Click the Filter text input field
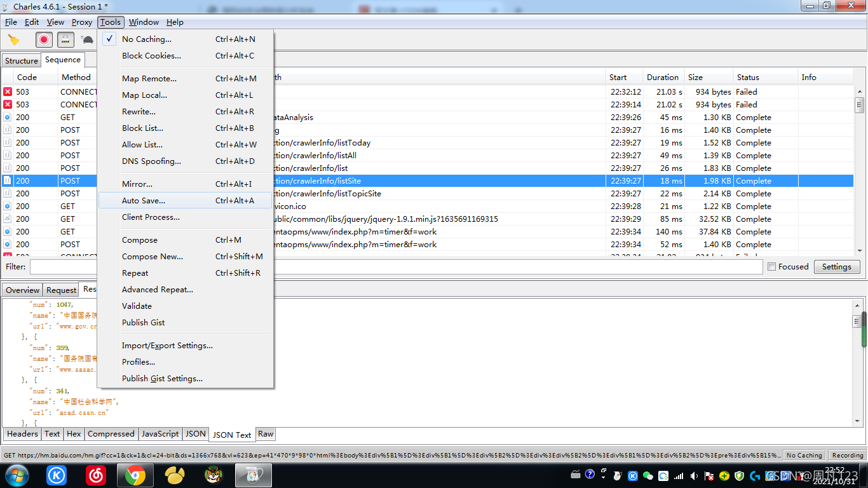Viewport: 868px width, 488px height. click(396, 267)
